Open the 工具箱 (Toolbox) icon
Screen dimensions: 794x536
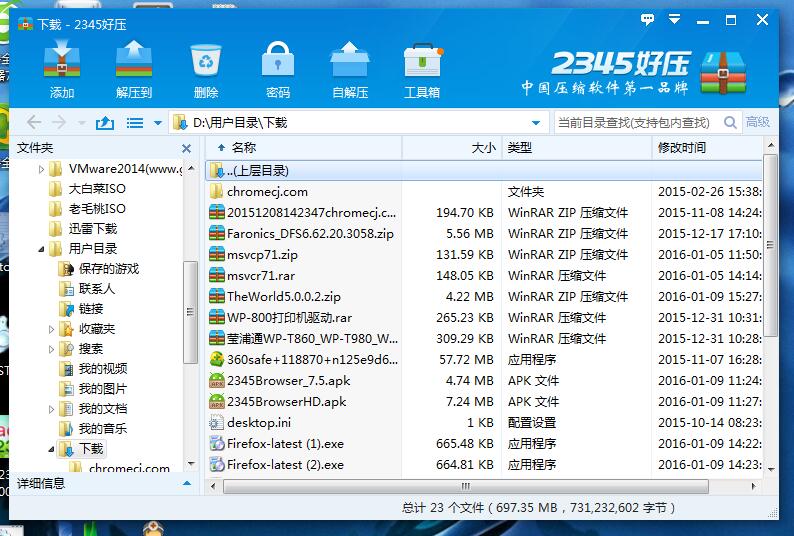click(422, 62)
